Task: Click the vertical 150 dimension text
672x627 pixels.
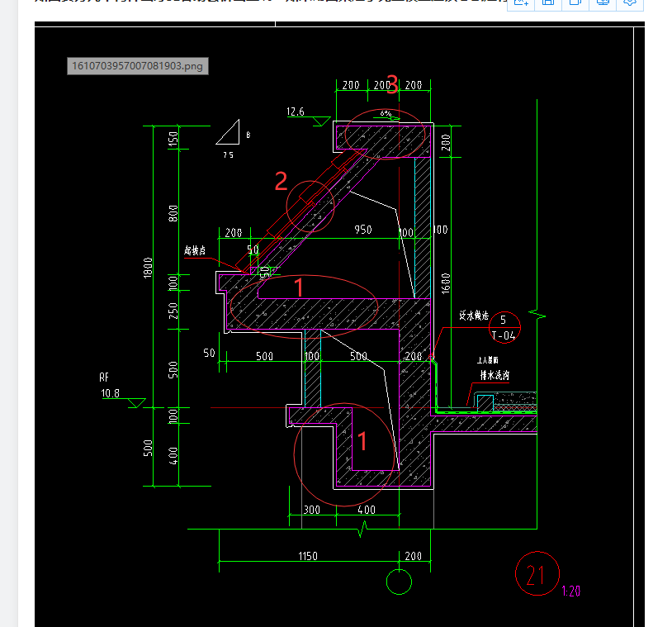Action: (173, 139)
